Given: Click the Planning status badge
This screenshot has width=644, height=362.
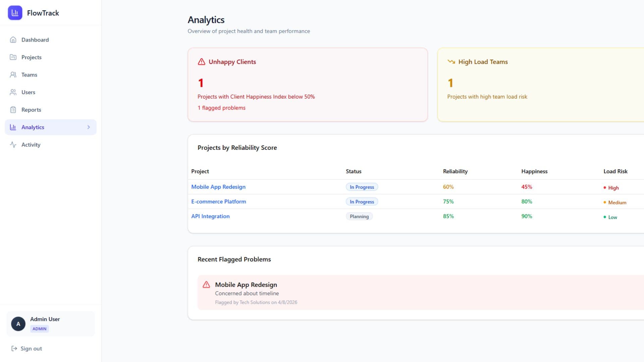Looking at the screenshot, I should [359, 217].
